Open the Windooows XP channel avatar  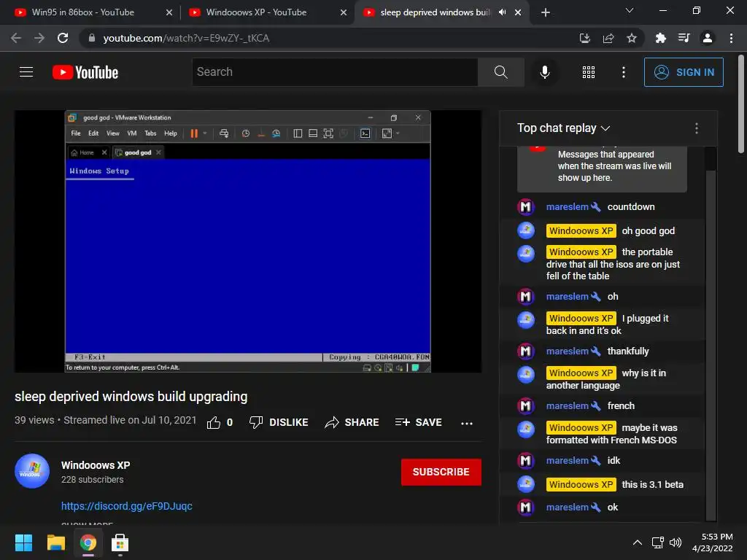coord(32,471)
